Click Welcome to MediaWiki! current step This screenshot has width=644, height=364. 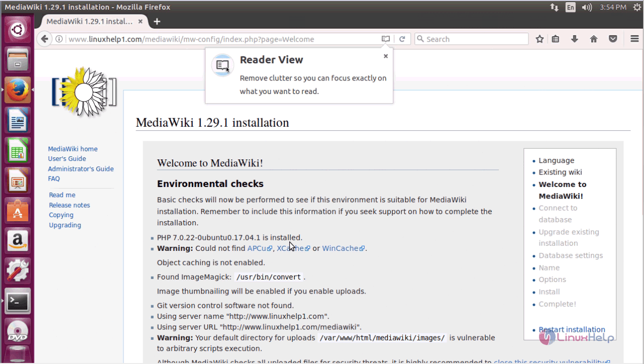click(563, 190)
